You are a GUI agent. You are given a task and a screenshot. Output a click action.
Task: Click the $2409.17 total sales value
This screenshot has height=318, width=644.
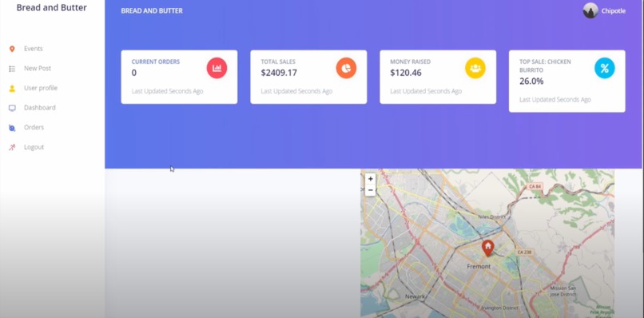[x=279, y=73]
